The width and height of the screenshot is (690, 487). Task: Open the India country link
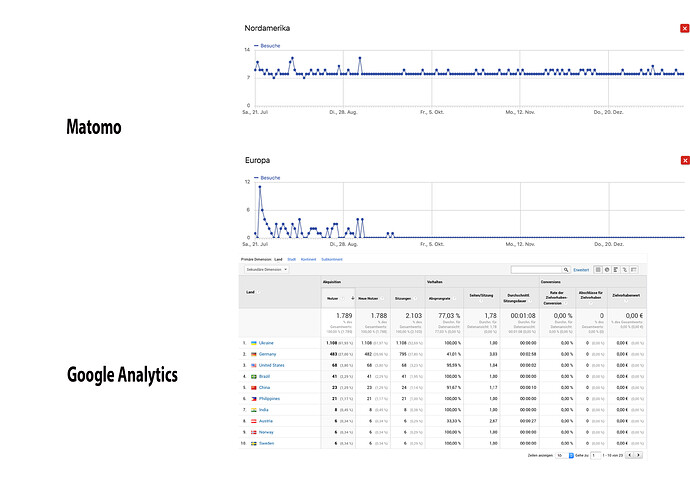click(264, 410)
